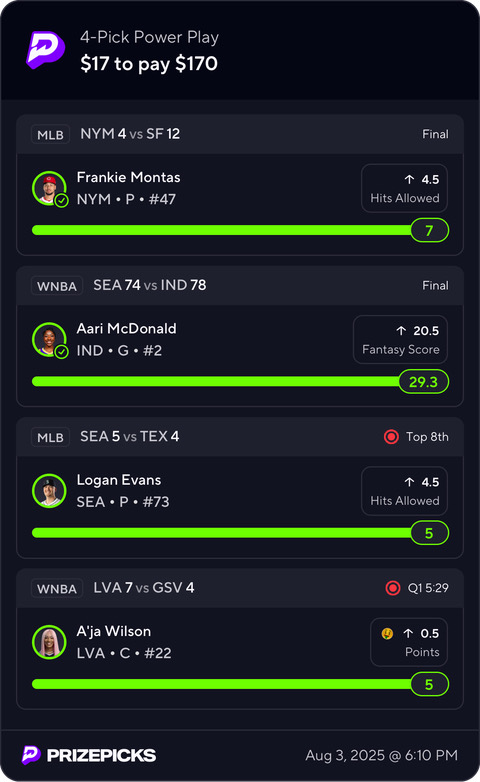Click the WNBA tag next to LVA vs GSV
The image size is (480, 782).
[x=57, y=588]
